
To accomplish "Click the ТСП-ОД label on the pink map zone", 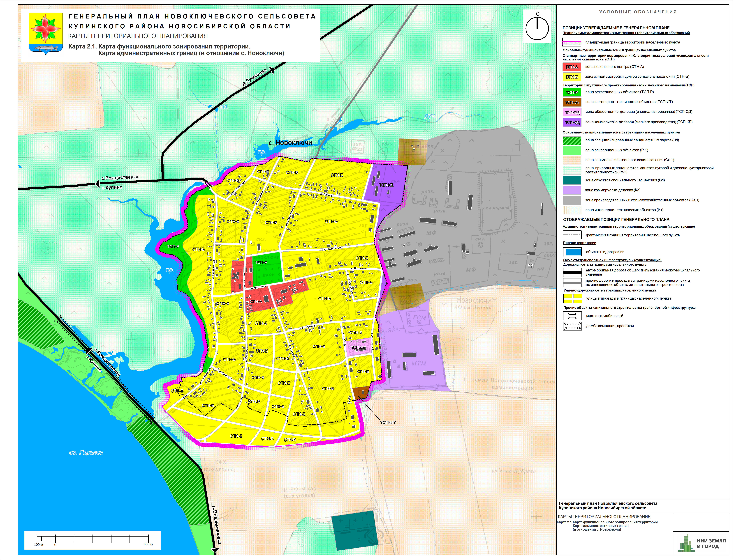I will 359,348.
